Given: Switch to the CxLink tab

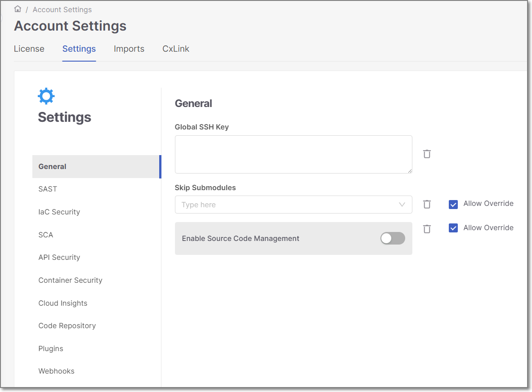Looking at the screenshot, I should 175,49.
